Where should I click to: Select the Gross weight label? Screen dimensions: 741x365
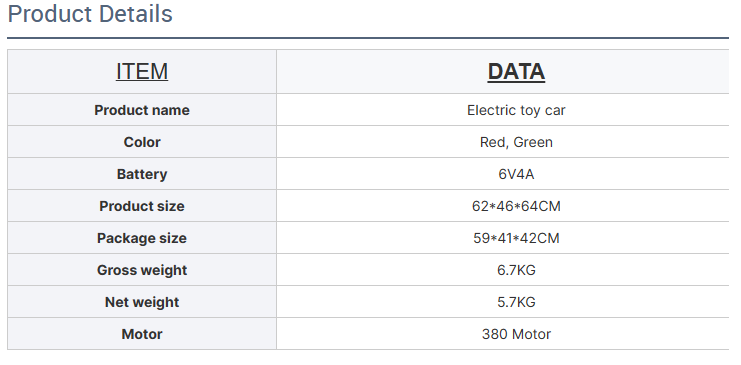pos(142,270)
